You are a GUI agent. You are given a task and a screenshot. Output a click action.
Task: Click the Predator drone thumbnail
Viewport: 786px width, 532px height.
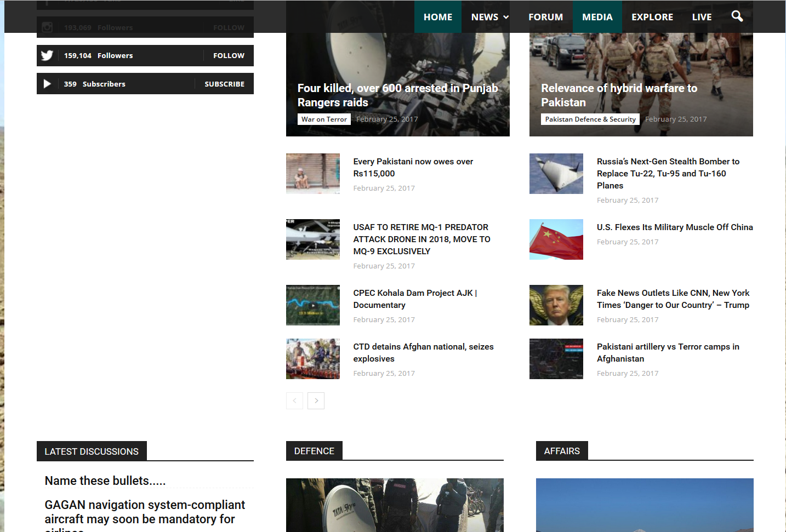pos(313,239)
